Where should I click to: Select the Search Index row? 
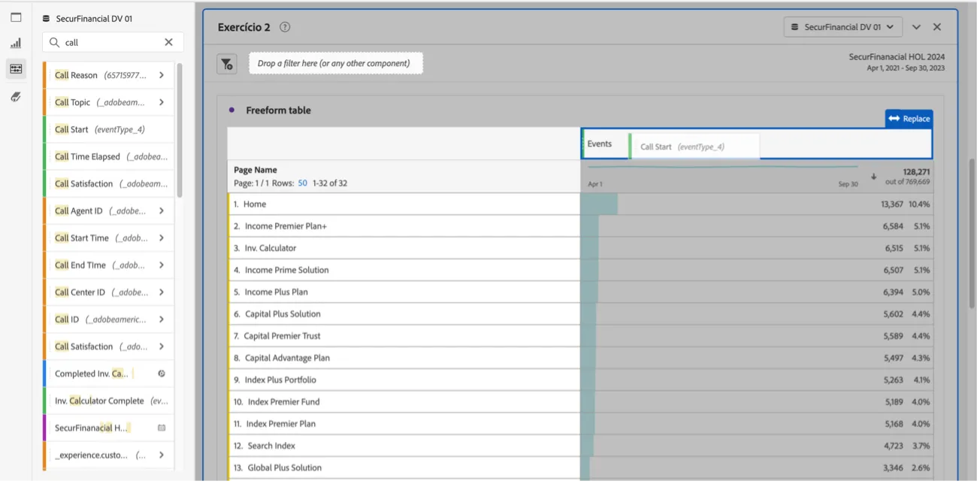[x=404, y=446]
